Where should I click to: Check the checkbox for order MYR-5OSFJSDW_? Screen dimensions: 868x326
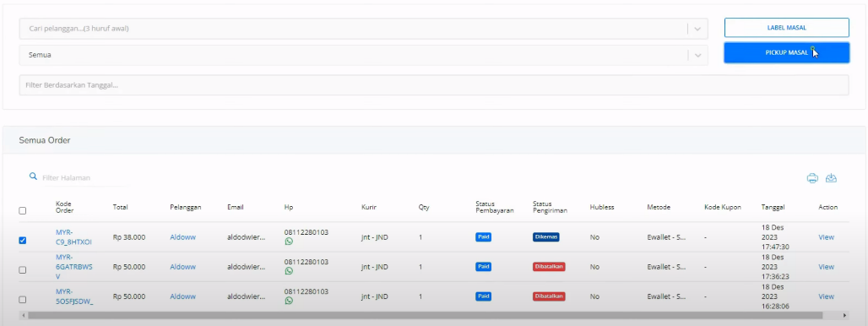pyautogui.click(x=23, y=300)
